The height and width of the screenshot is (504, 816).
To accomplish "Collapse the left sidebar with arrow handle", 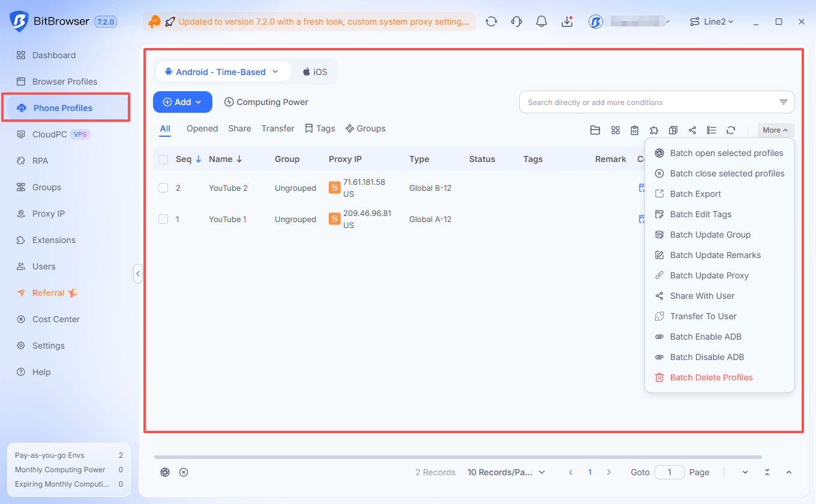I will 137,274.
